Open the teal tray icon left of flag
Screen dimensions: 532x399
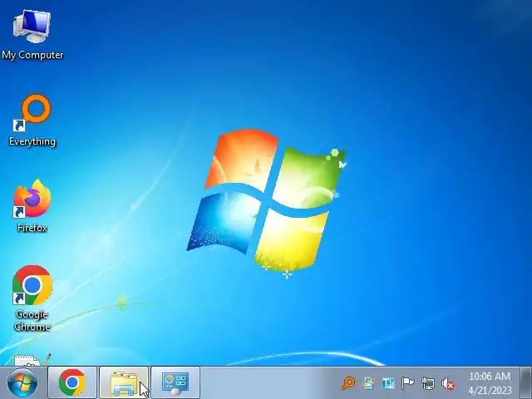tap(388, 383)
